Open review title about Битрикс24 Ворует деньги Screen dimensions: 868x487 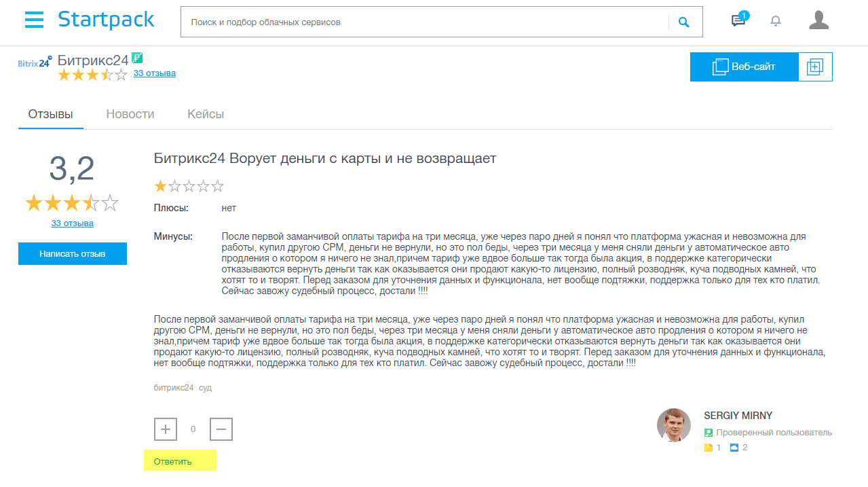pos(325,158)
